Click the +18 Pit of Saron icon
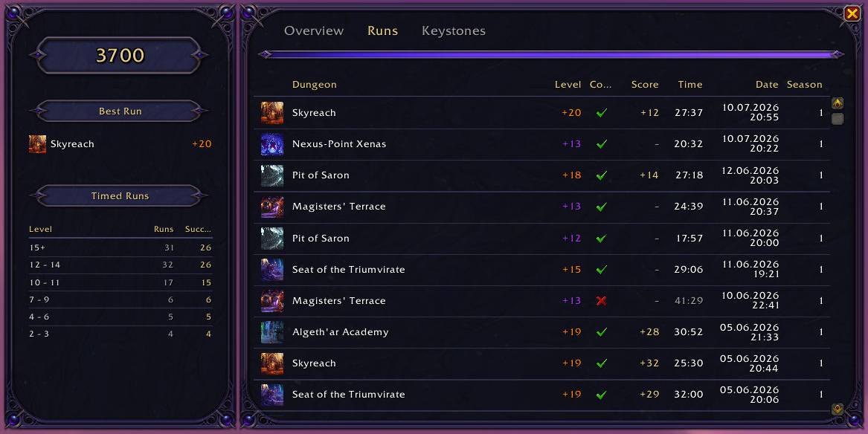 point(271,175)
